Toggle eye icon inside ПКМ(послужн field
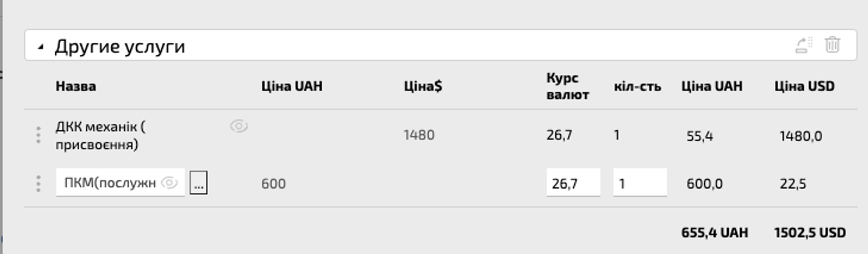 tap(169, 183)
